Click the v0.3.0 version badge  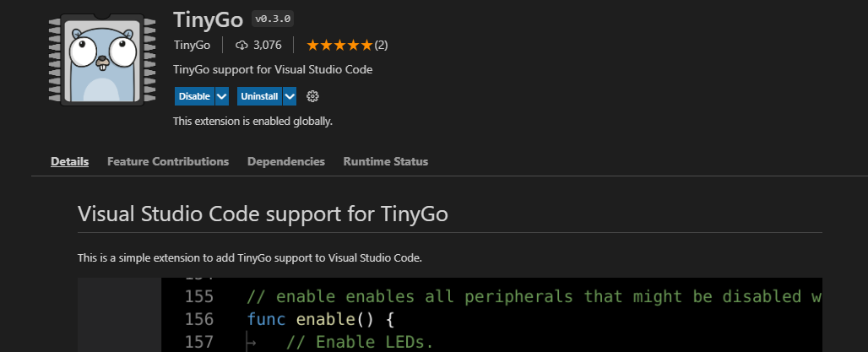point(273,19)
